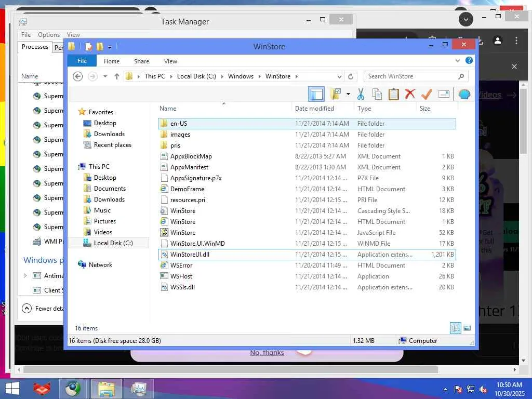Click the Copy toolbar icon

pos(377,94)
